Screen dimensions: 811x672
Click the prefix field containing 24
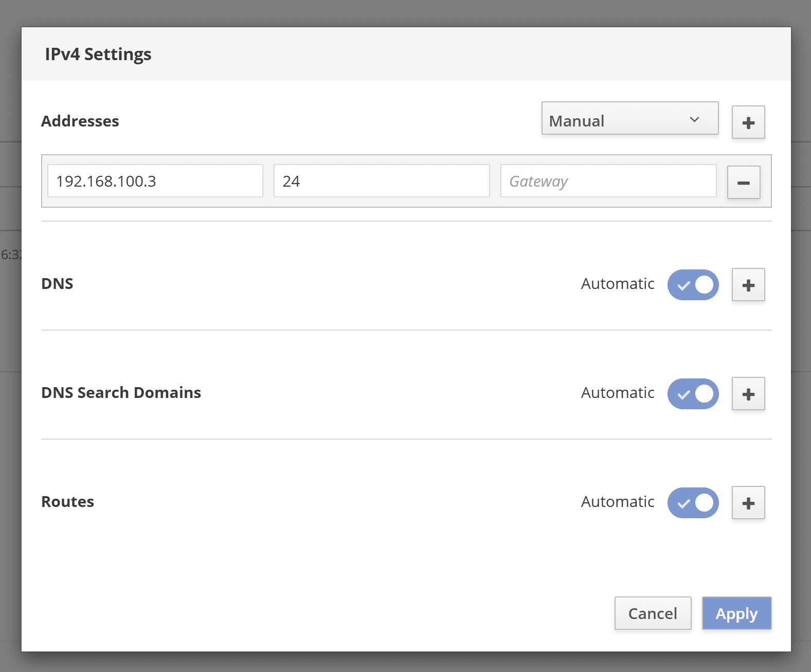tap(381, 181)
